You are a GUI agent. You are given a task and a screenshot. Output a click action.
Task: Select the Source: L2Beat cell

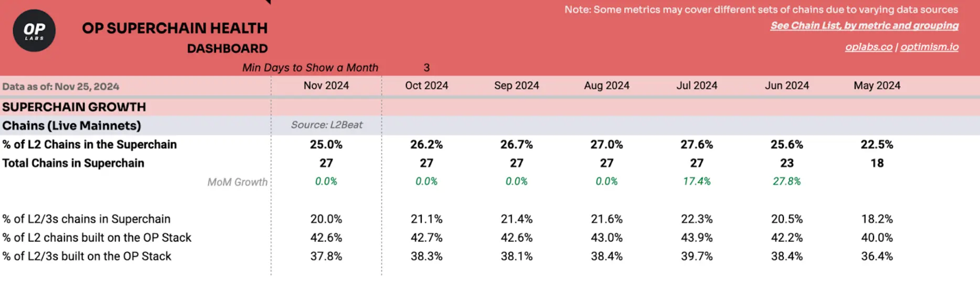(x=327, y=125)
